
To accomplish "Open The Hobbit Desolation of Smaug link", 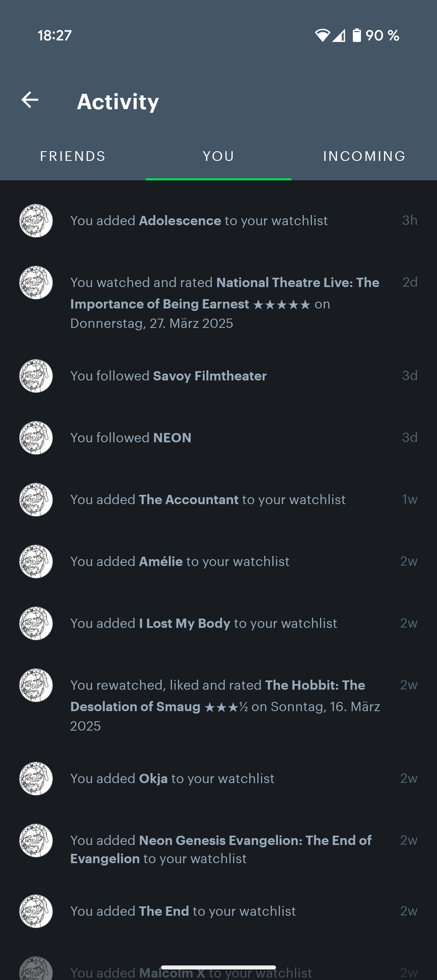I will (218, 696).
